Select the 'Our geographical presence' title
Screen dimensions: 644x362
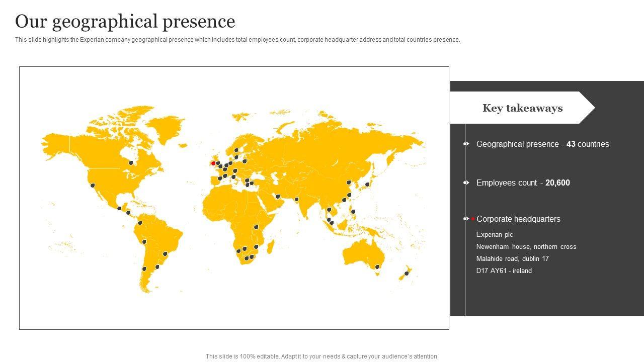125,22
